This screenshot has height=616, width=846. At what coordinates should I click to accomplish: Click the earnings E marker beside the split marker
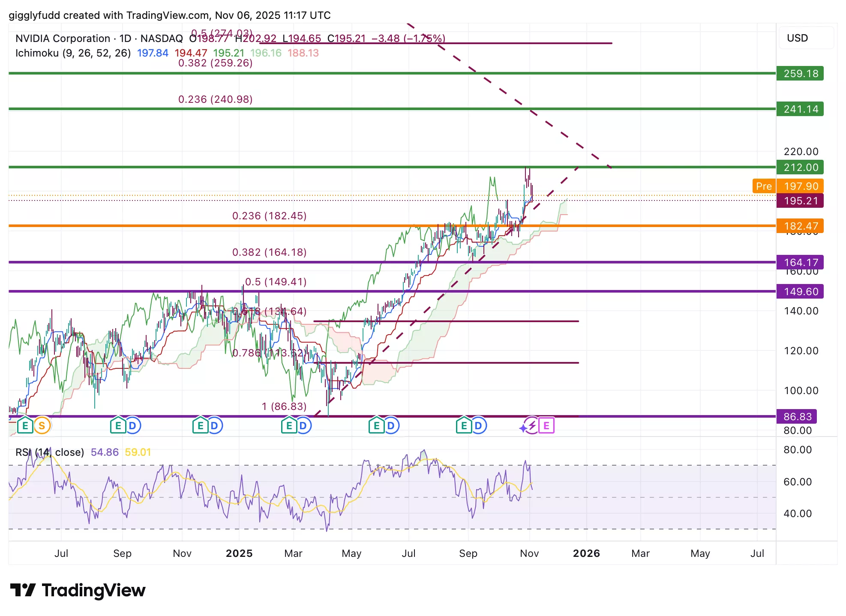click(25, 425)
